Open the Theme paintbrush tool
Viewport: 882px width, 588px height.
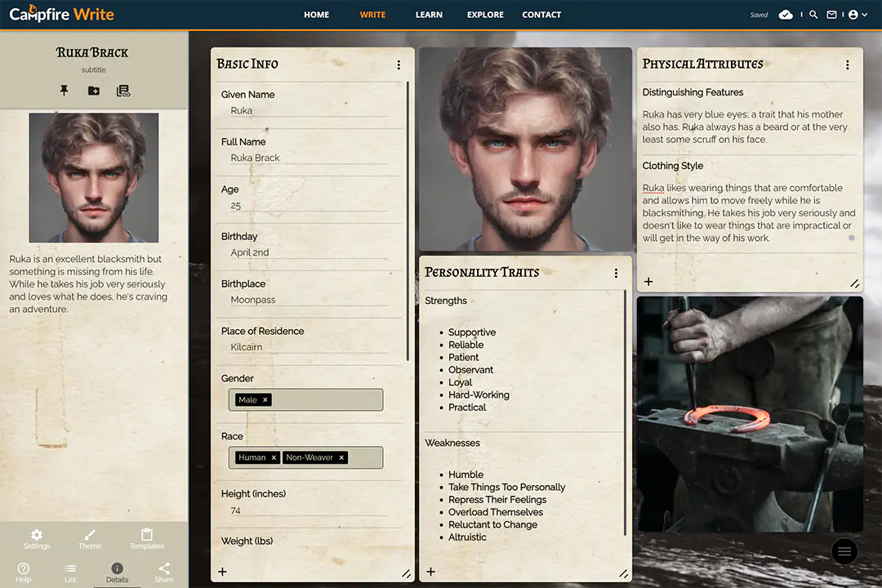pyautogui.click(x=90, y=538)
